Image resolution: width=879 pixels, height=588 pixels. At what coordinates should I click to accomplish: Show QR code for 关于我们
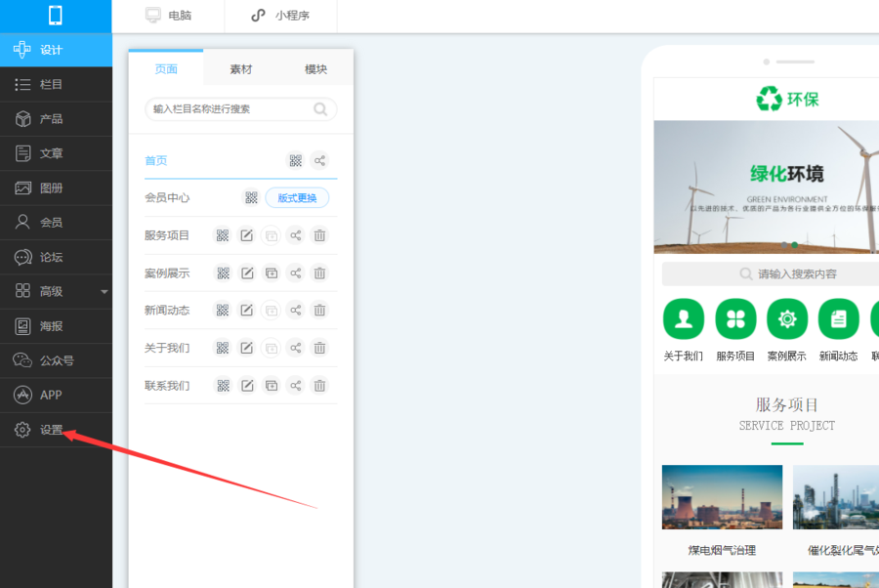tap(223, 348)
